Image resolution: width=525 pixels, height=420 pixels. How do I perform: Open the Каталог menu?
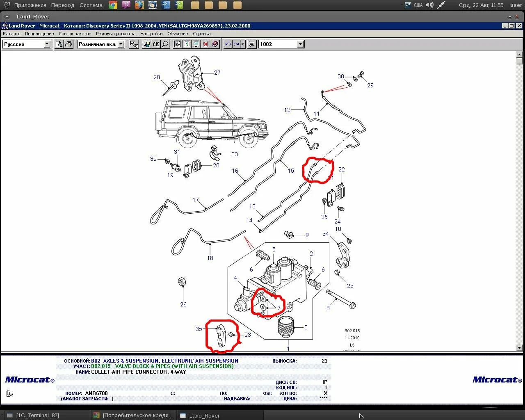point(11,34)
